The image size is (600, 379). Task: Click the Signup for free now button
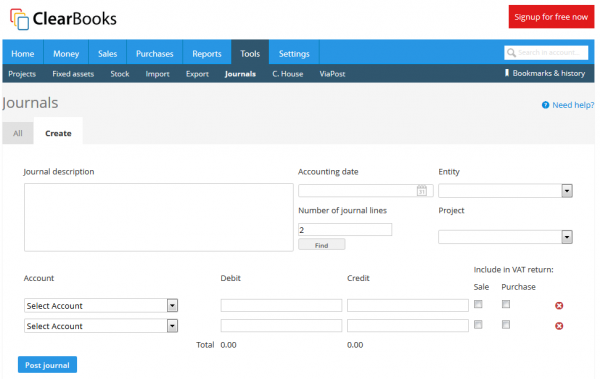pyautogui.click(x=551, y=17)
